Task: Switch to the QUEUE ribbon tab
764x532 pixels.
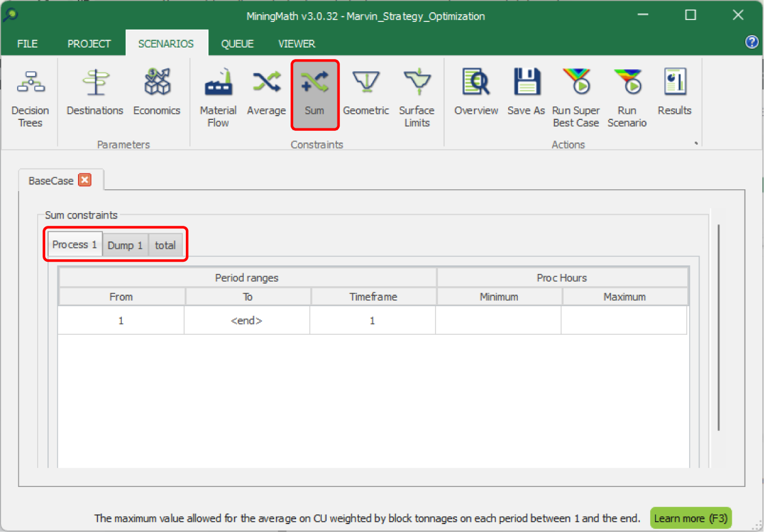Action: pyautogui.click(x=237, y=44)
